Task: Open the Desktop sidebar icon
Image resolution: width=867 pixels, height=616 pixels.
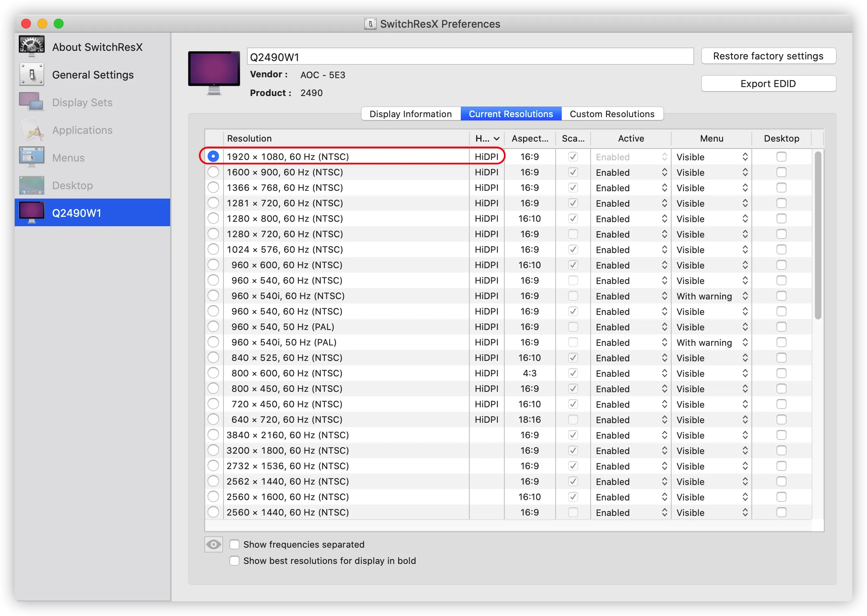Action: click(x=31, y=185)
